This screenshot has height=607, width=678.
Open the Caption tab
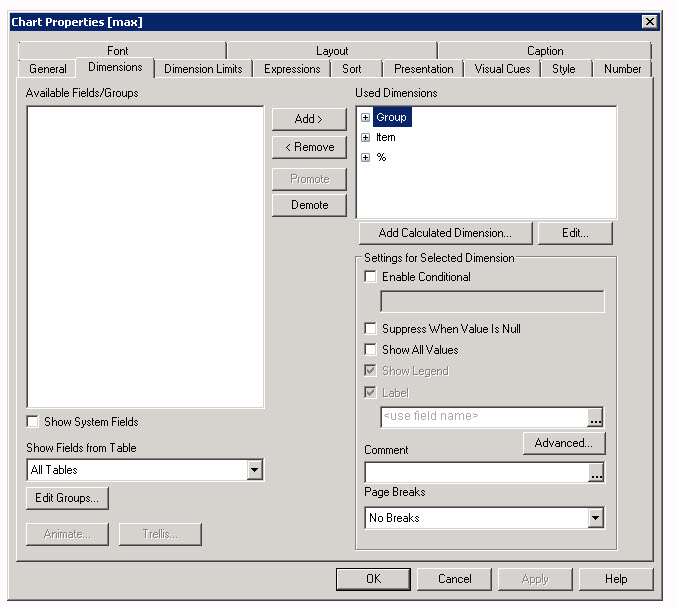(545, 51)
